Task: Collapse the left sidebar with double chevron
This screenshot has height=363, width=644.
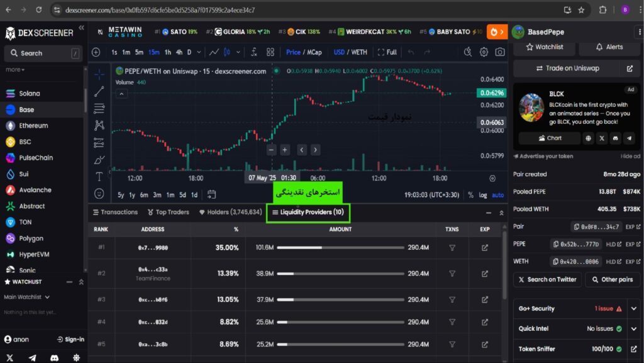Action: (x=81, y=28)
